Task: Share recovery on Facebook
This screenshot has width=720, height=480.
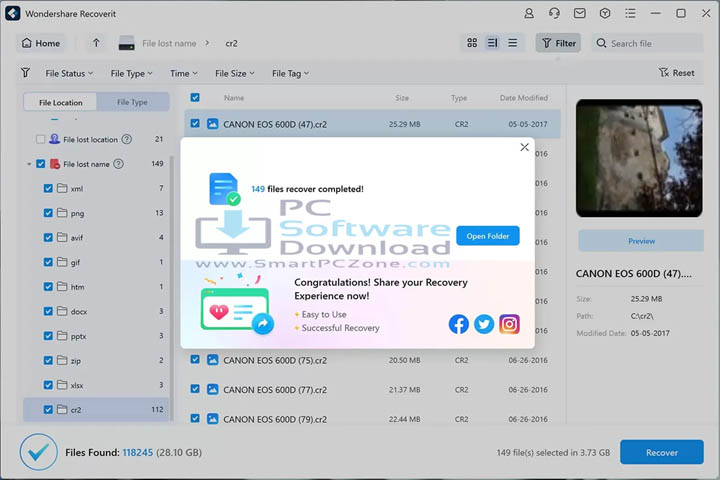Action: (458, 324)
